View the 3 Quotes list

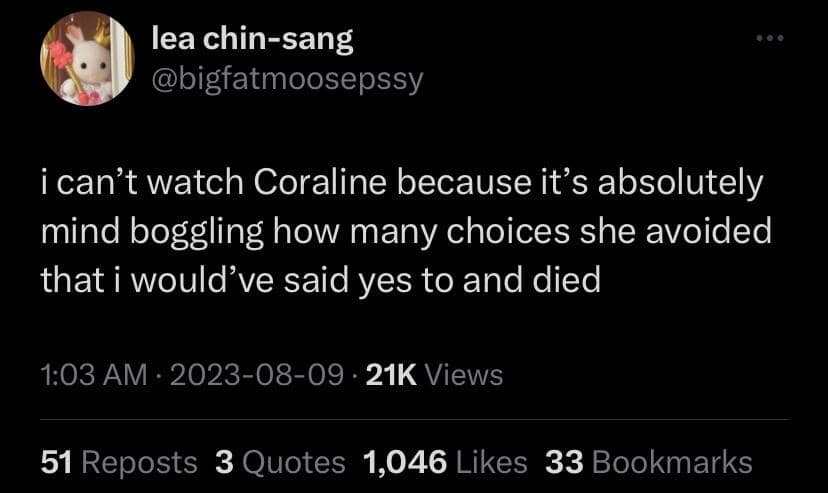coord(279,462)
